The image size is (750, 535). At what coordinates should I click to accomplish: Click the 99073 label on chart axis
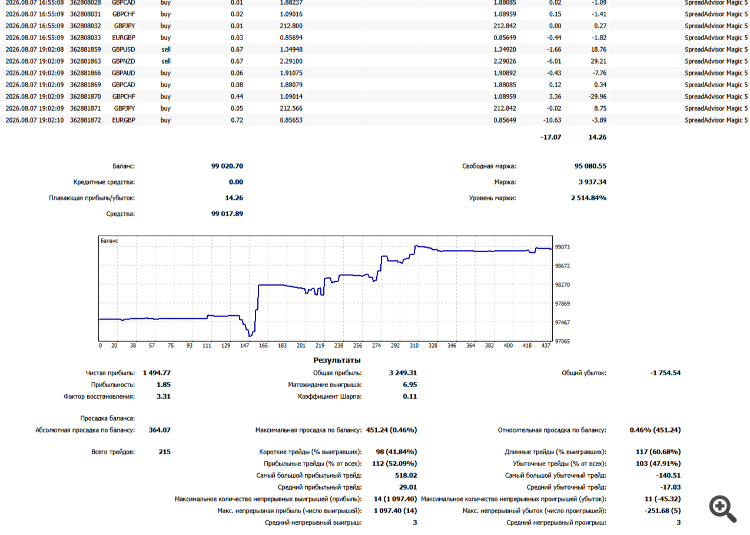tap(562, 247)
